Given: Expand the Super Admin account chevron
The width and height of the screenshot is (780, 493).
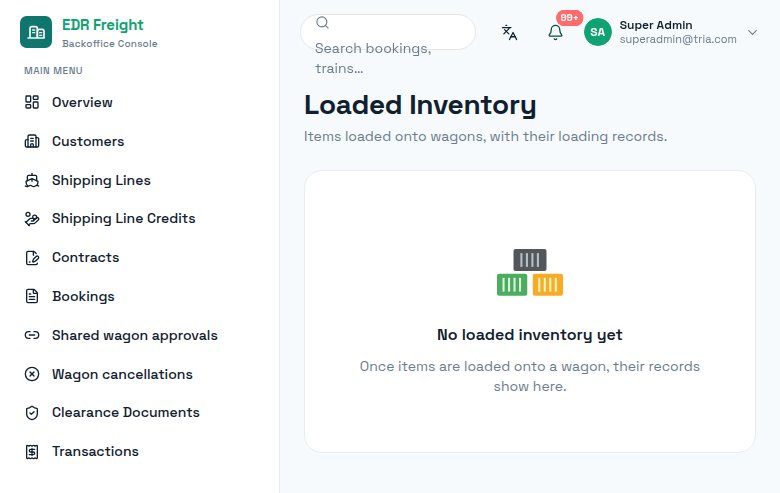Looking at the screenshot, I should 752,32.
